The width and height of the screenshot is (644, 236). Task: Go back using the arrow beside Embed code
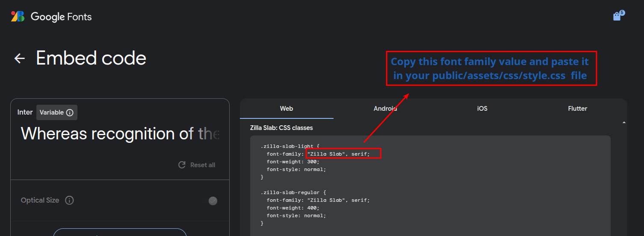pyautogui.click(x=20, y=58)
